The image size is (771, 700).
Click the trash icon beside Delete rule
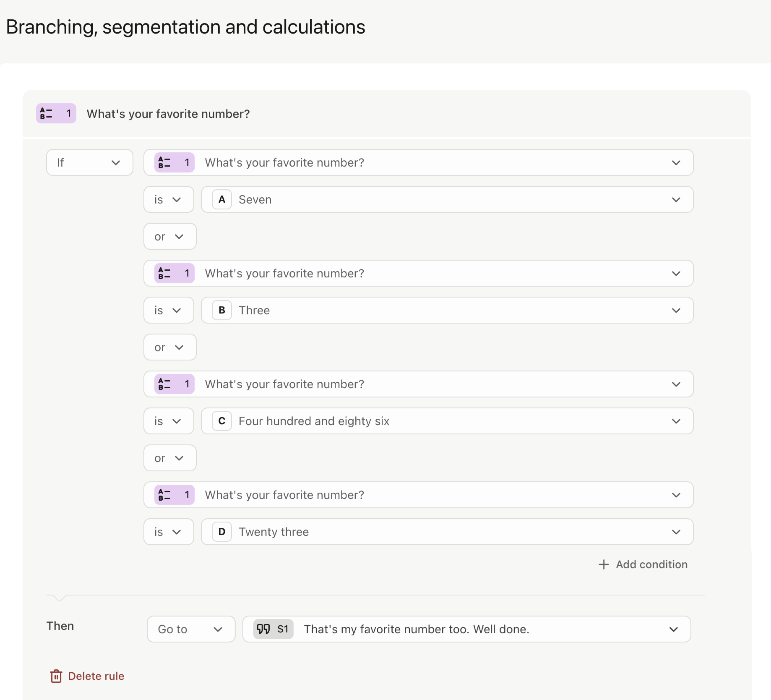click(56, 676)
